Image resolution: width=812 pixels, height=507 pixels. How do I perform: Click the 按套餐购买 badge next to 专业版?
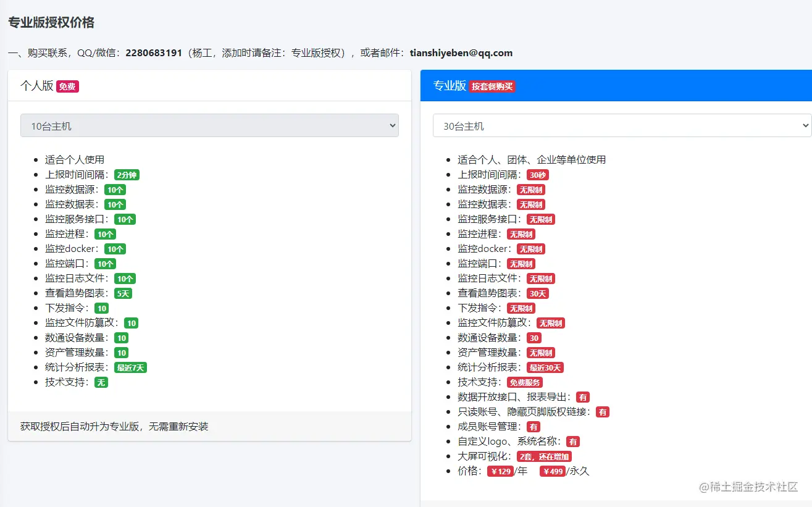point(492,86)
